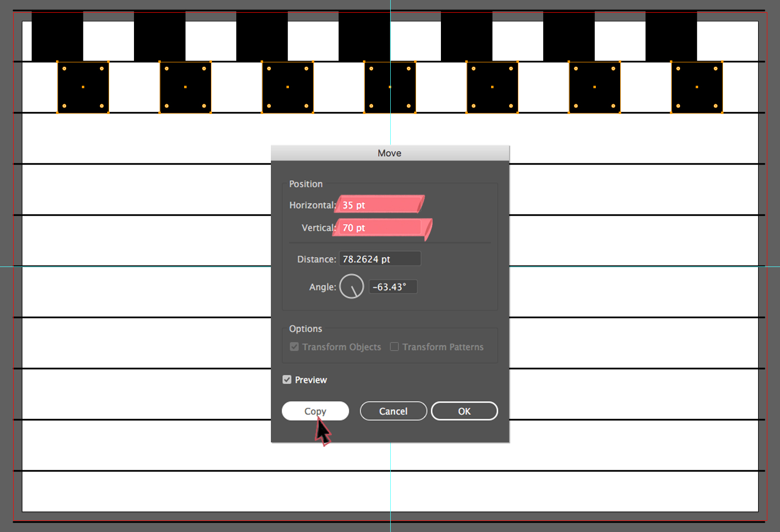Click the center anchor dot of the fourth selected square
This screenshot has height=532, width=780.
(390, 87)
